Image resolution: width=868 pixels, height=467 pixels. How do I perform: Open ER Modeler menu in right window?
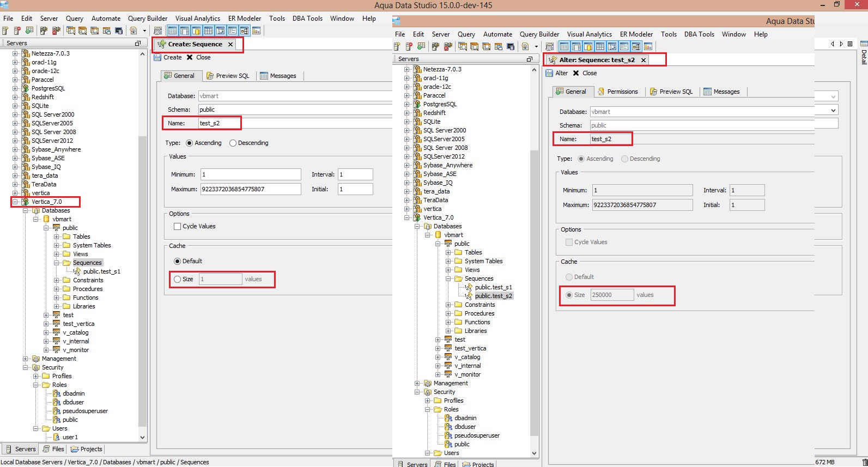point(636,34)
